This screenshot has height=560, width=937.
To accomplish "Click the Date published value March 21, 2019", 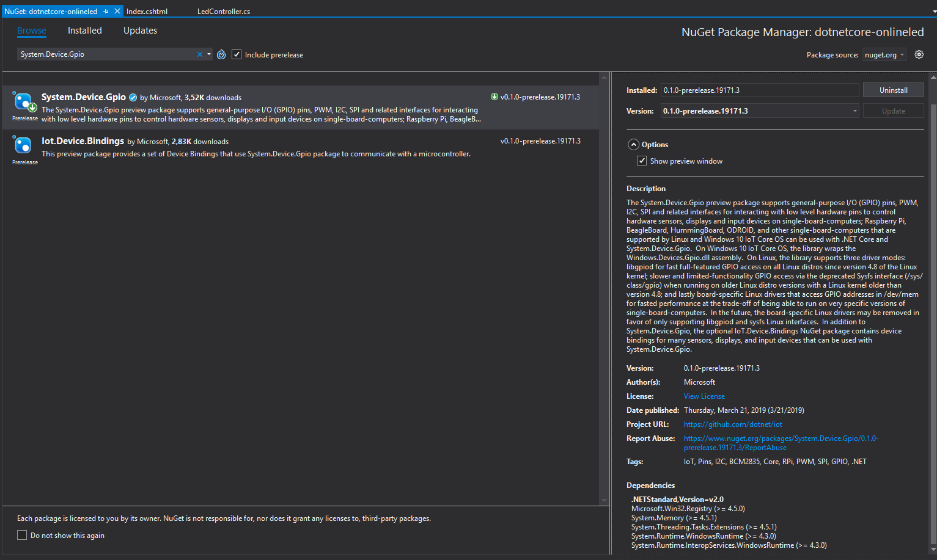I will click(744, 410).
